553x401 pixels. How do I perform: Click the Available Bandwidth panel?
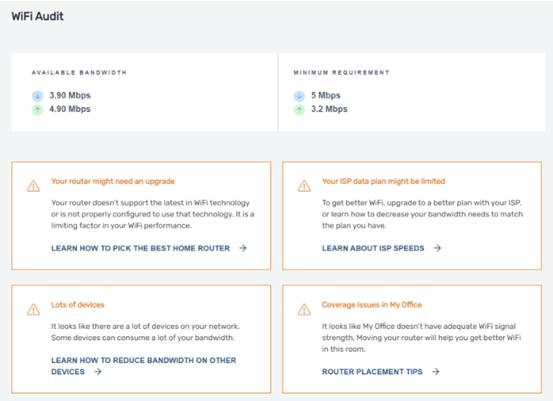(x=144, y=92)
